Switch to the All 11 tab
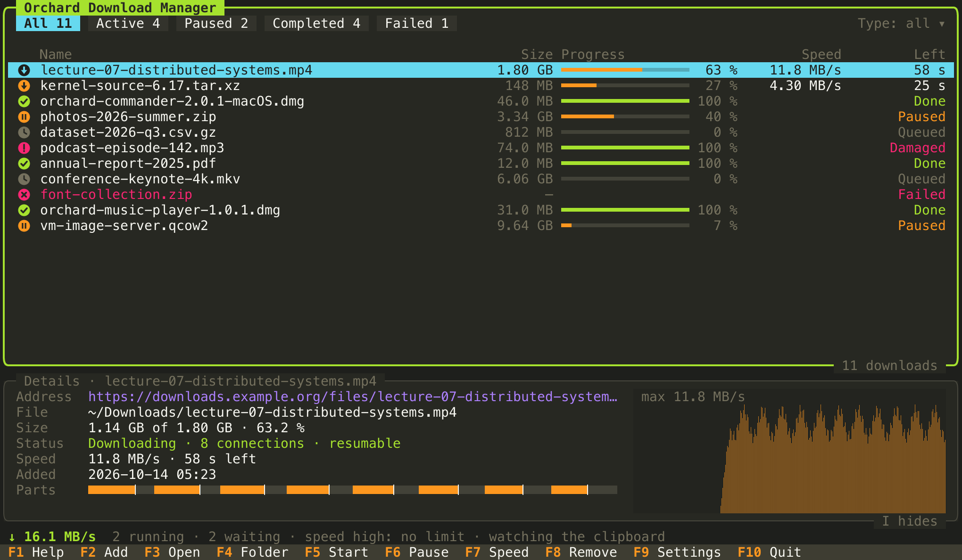The image size is (962, 560). click(x=48, y=24)
